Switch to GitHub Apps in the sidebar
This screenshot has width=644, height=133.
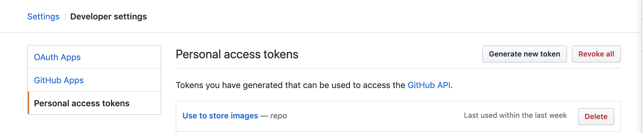click(x=59, y=80)
